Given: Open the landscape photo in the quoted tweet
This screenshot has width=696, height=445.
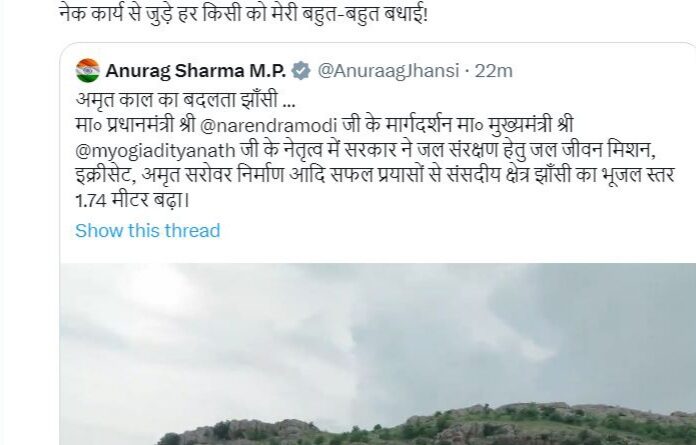Looking at the screenshot, I should (x=378, y=354).
